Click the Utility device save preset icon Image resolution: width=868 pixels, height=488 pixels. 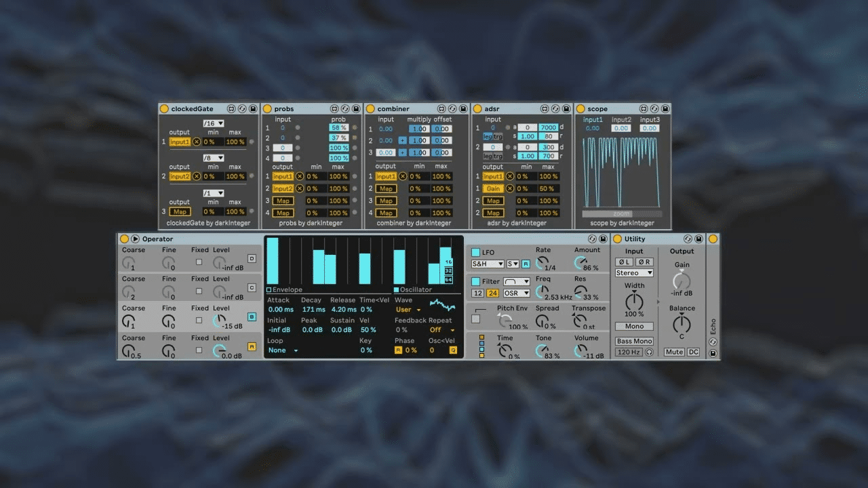(x=699, y=239)
